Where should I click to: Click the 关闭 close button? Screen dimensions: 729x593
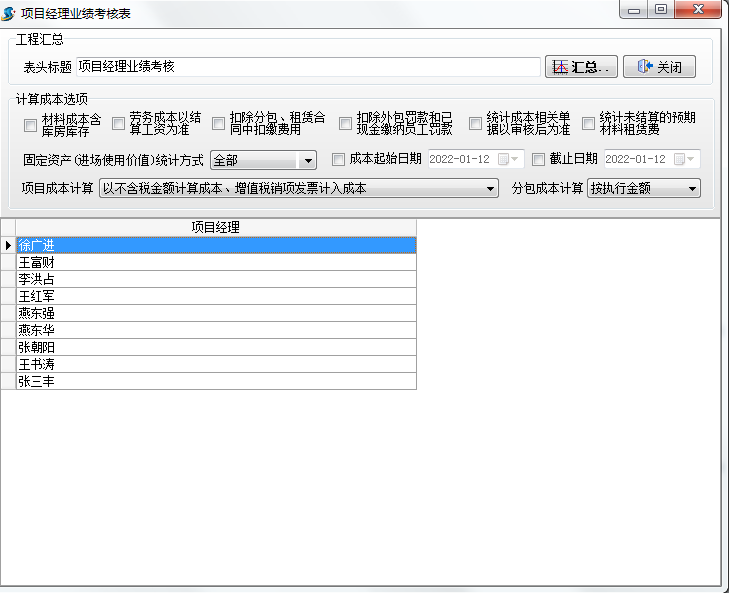(x=659, y=67)
